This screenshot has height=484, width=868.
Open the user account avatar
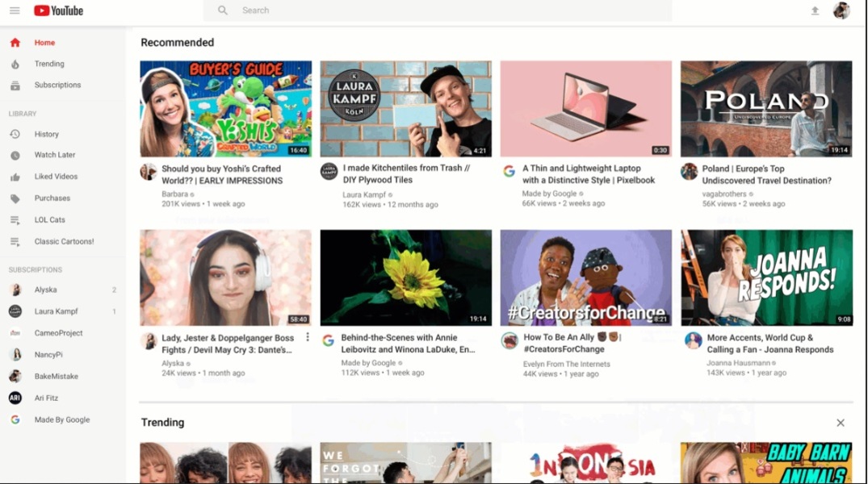[x=841, y=10]
